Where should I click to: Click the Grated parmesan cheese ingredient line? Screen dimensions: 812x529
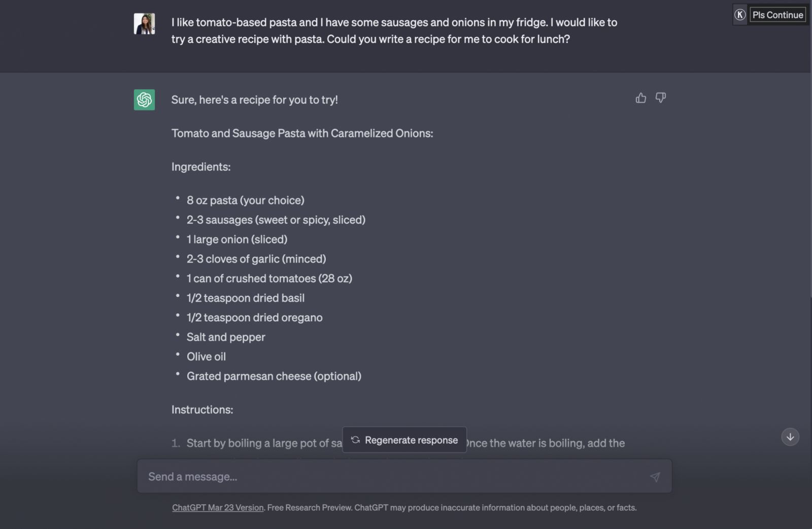click(x=274, y=376)
